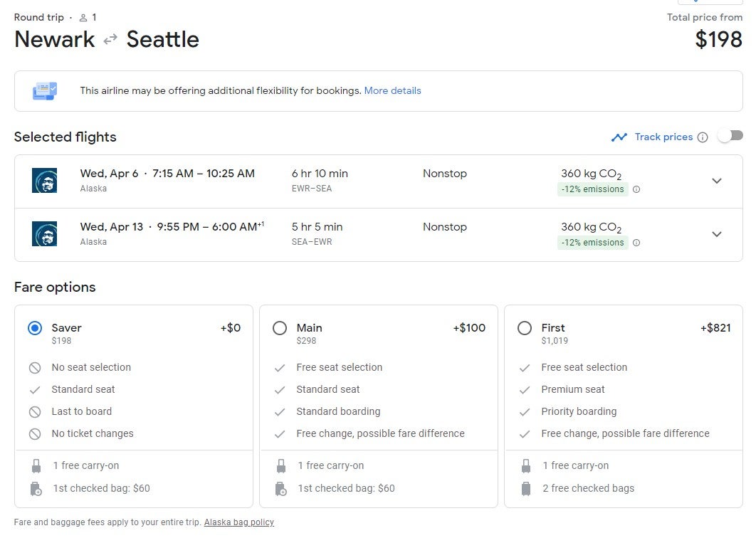Open Track prices info icon
Viewport: 756px width, 538px height.
click(x=703, y=137)
